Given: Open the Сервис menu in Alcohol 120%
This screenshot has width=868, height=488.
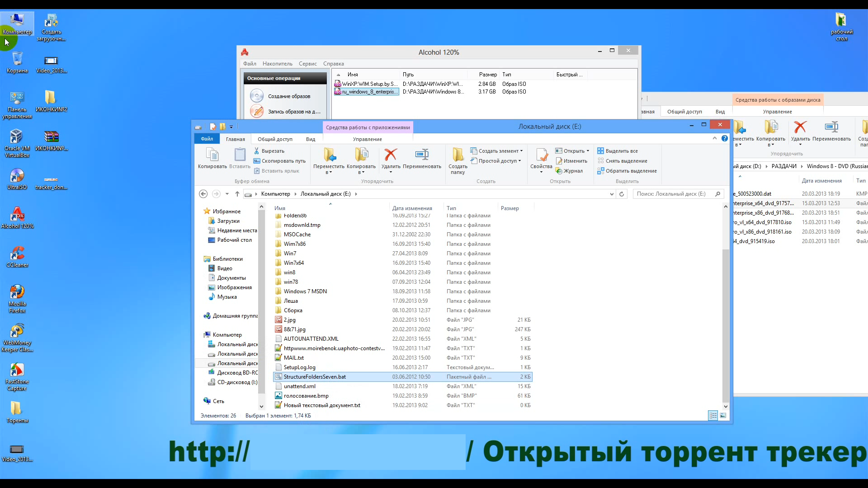Looking at the screenshot, I should tap(307, 64).
